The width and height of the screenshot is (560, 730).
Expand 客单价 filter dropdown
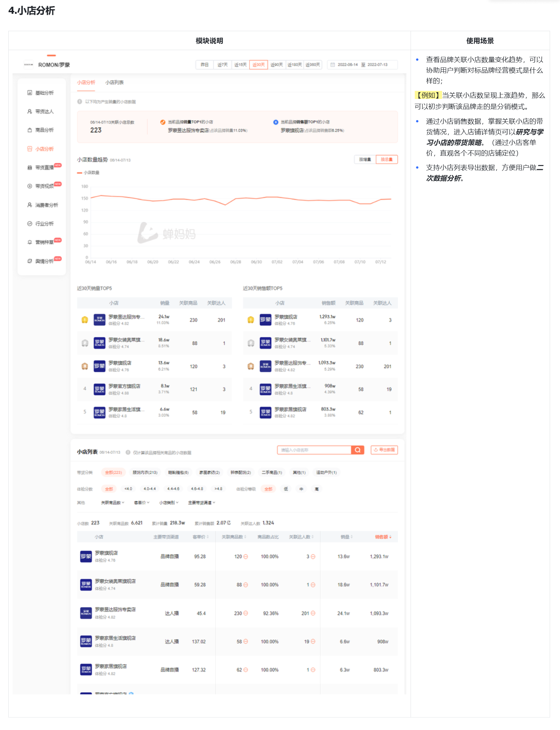pos(142,502)
